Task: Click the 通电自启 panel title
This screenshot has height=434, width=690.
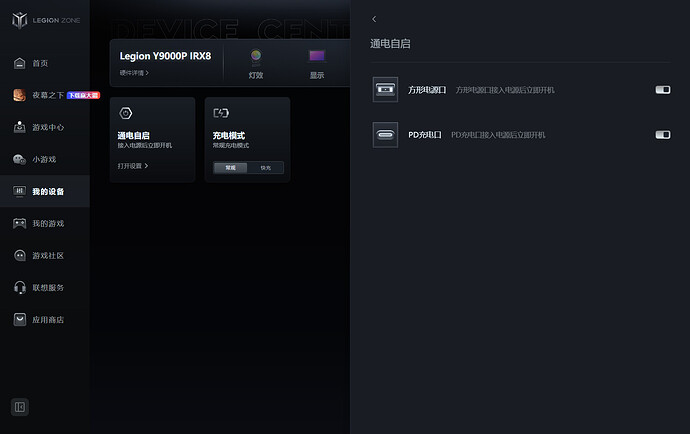Action: click(x=390, y=44)
